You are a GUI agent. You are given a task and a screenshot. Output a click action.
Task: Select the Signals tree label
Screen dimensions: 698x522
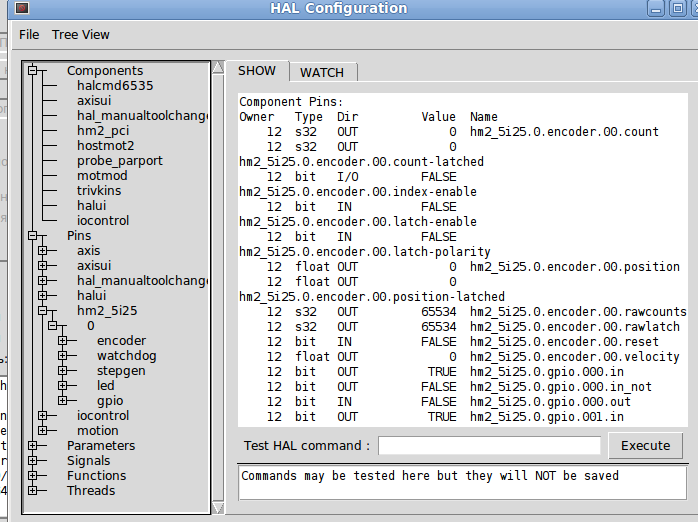(88, 461)
